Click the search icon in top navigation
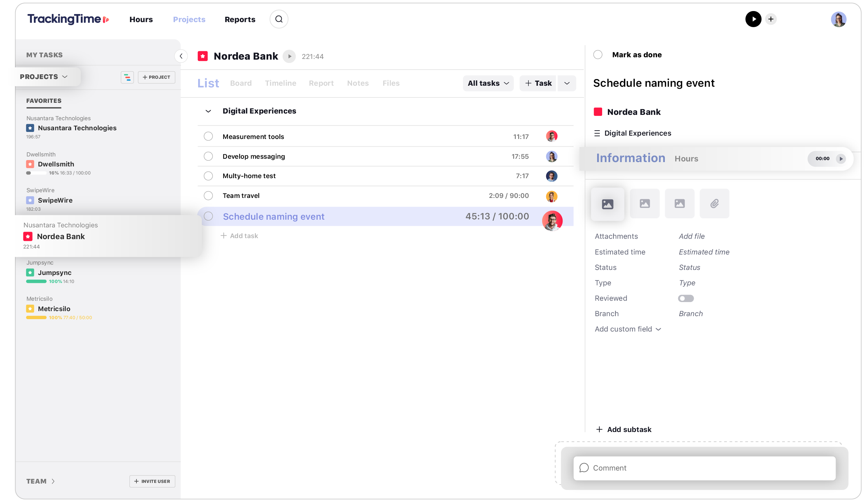This screenshot has height=504, width=866. [x=278, y=19]
